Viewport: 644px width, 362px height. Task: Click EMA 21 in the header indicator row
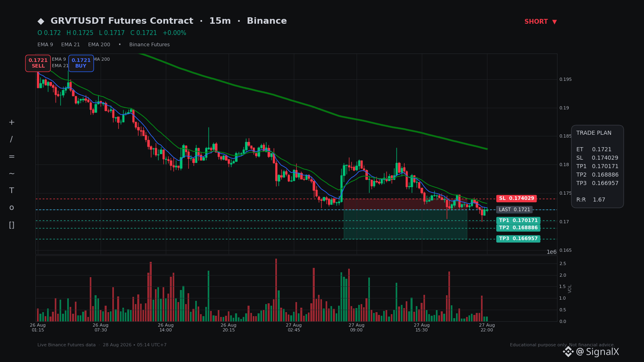tap(70, 45)
